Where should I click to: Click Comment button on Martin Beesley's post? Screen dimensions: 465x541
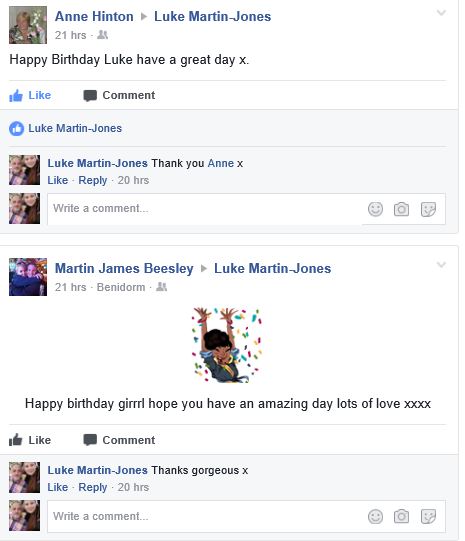pyautogui.click(x=119, y=440)
